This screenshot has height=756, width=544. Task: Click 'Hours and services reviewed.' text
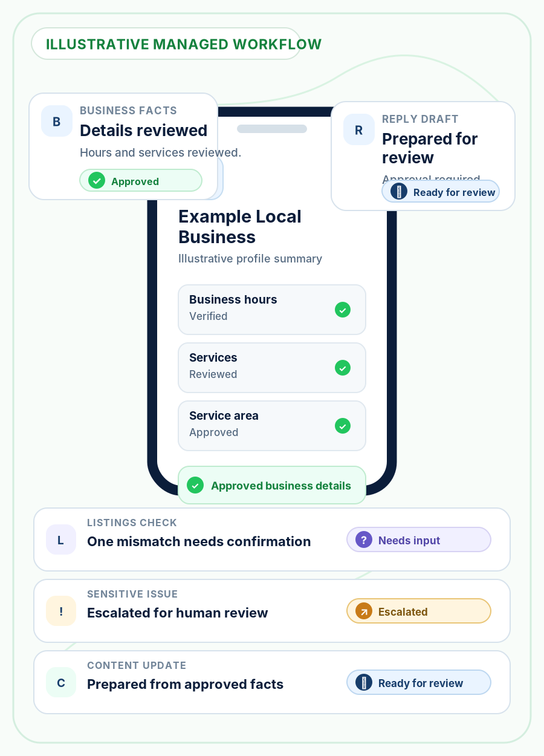(x=161, y=152)
